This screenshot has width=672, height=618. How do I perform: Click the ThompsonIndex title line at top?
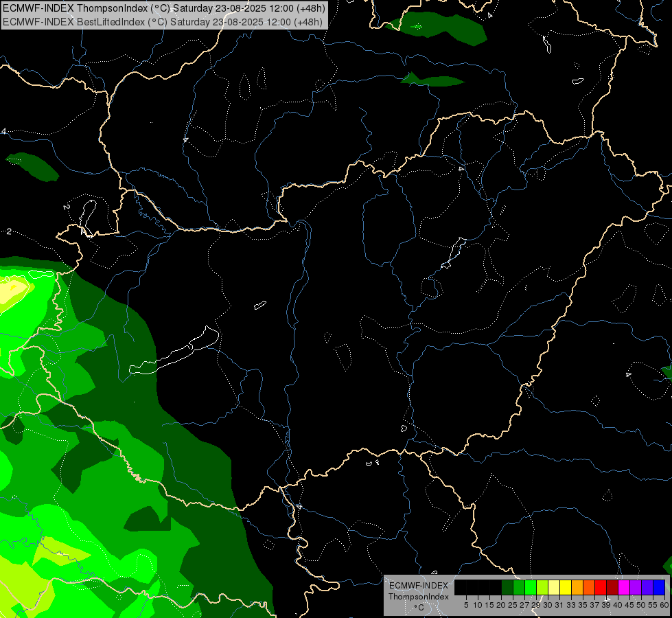coord(164,8)
